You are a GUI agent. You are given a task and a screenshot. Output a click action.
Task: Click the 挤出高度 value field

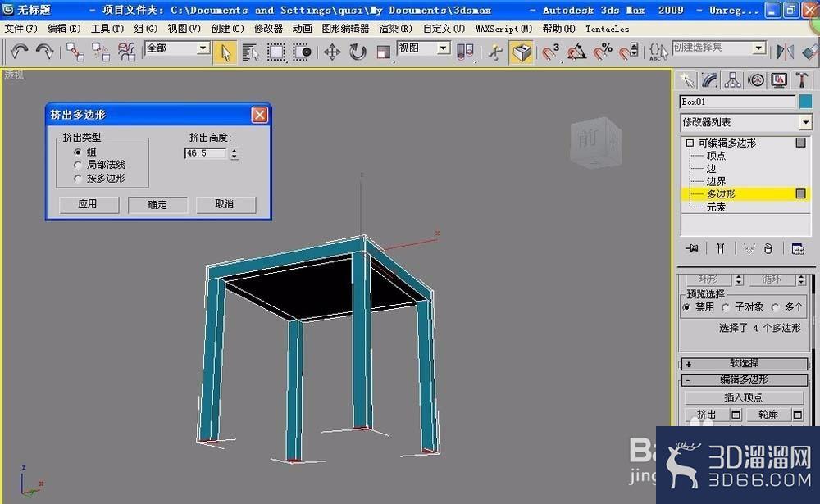coord(206,153)
